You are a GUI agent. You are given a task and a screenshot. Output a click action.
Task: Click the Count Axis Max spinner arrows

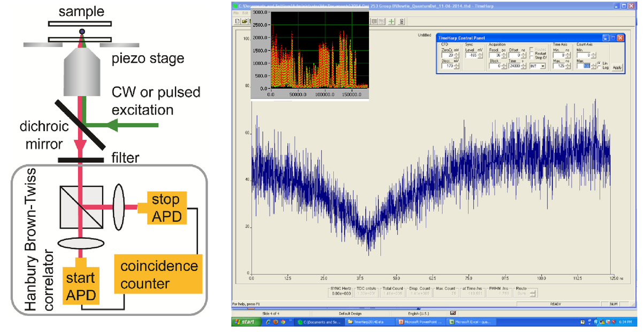tap(594, 66)
